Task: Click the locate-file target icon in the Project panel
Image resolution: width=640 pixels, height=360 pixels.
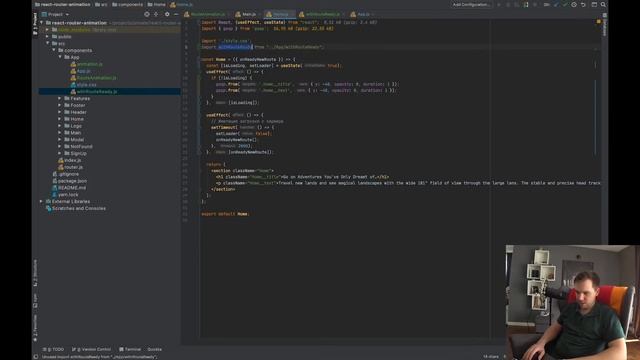Action: [147, 14]
